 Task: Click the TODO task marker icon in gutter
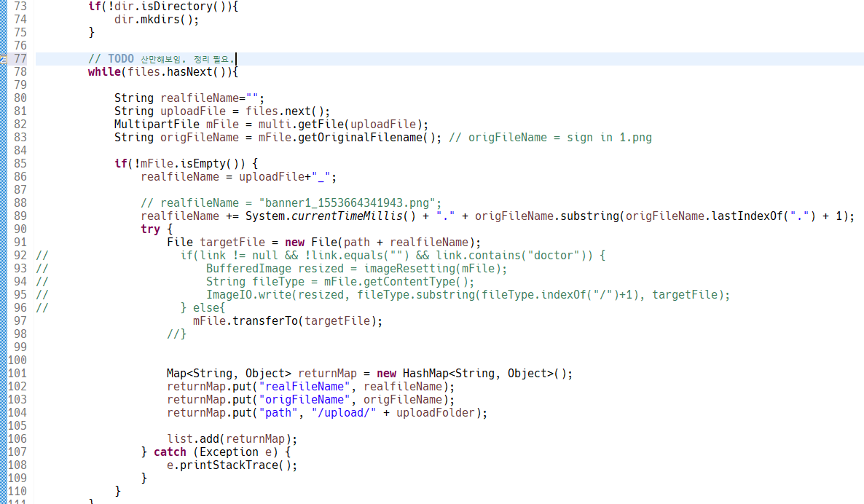[3, 59]
